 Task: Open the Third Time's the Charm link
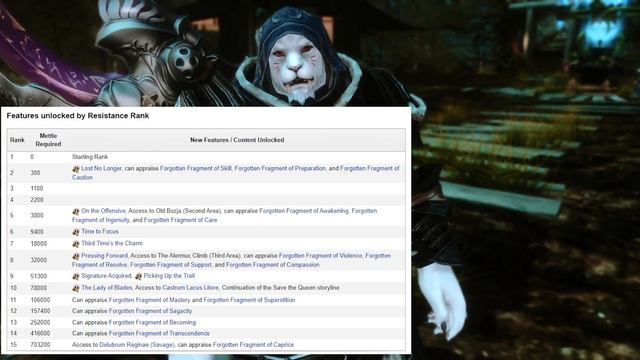pyautogui.click(x=112, y=243)
